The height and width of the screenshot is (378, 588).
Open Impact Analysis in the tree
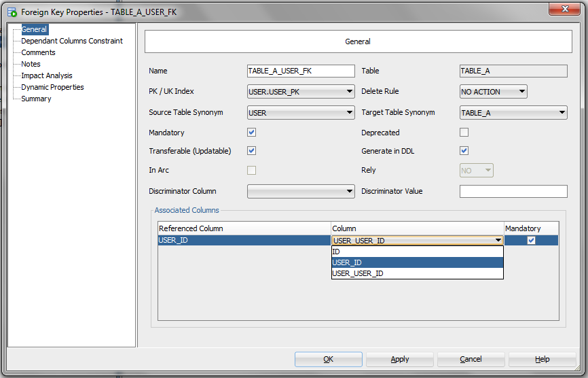(x=47, y=76)
